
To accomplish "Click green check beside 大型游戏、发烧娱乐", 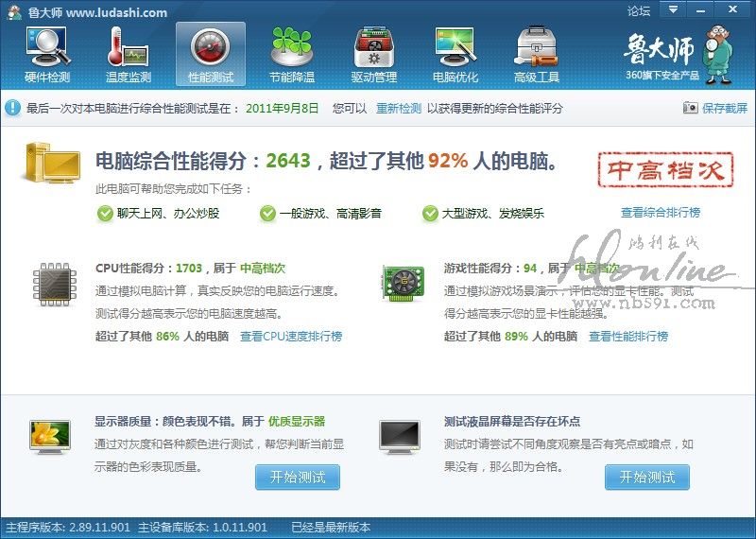I will (430, 214).
